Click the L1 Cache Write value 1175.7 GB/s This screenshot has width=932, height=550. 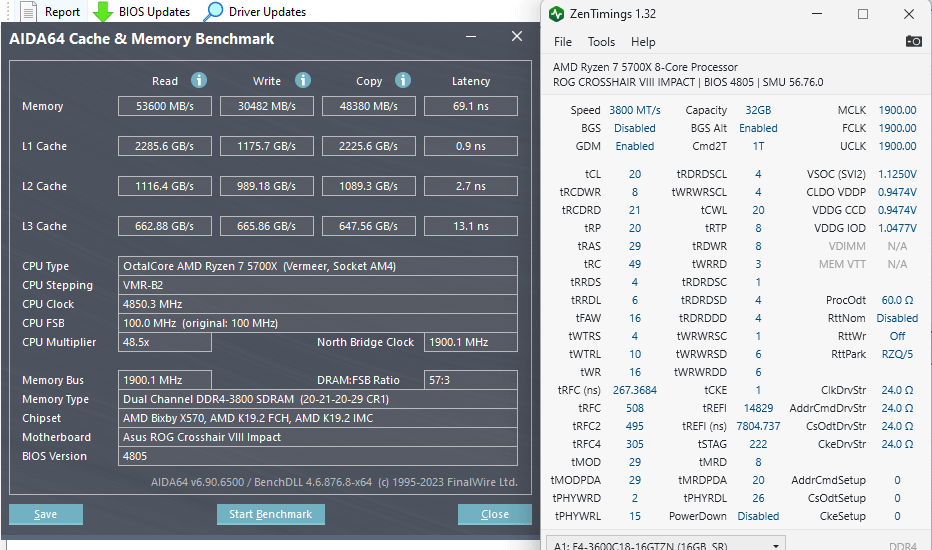267,146
